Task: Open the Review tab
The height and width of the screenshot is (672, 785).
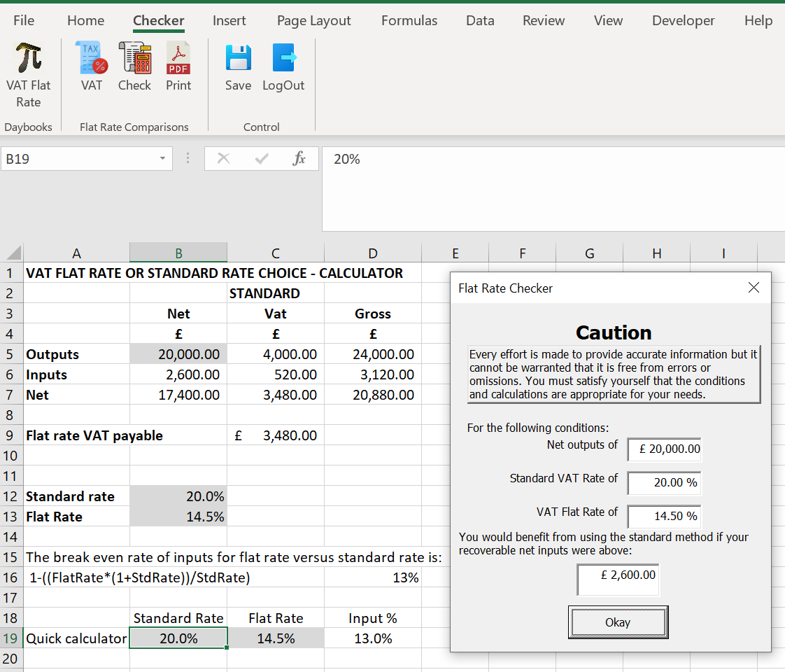Action: [x=544, y=20]
